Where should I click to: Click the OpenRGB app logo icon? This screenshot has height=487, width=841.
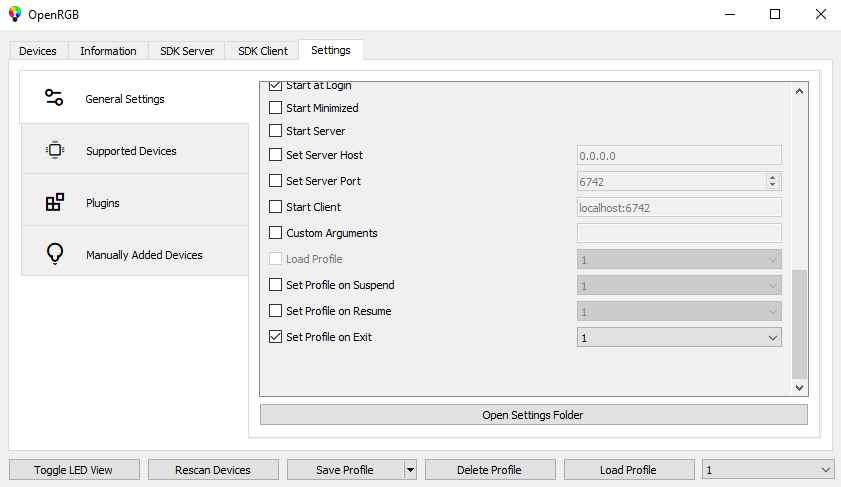click(x=15, y=14)
